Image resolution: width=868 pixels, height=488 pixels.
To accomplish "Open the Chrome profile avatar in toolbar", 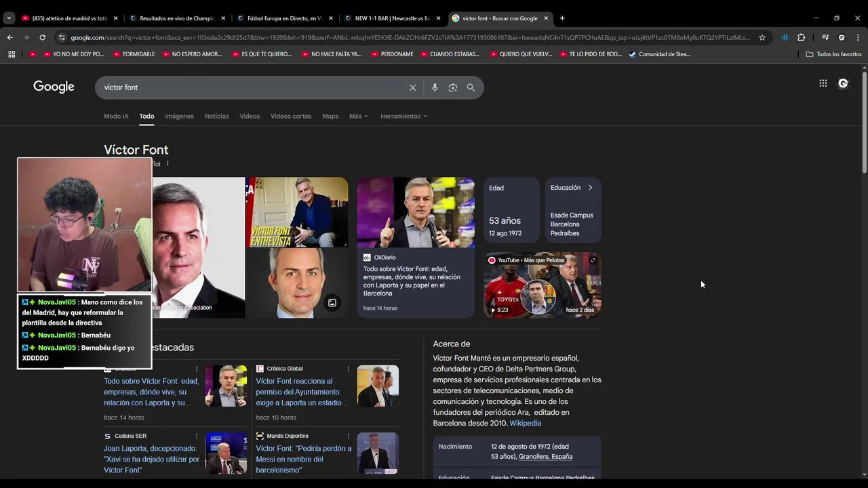I will pos(842,37).
